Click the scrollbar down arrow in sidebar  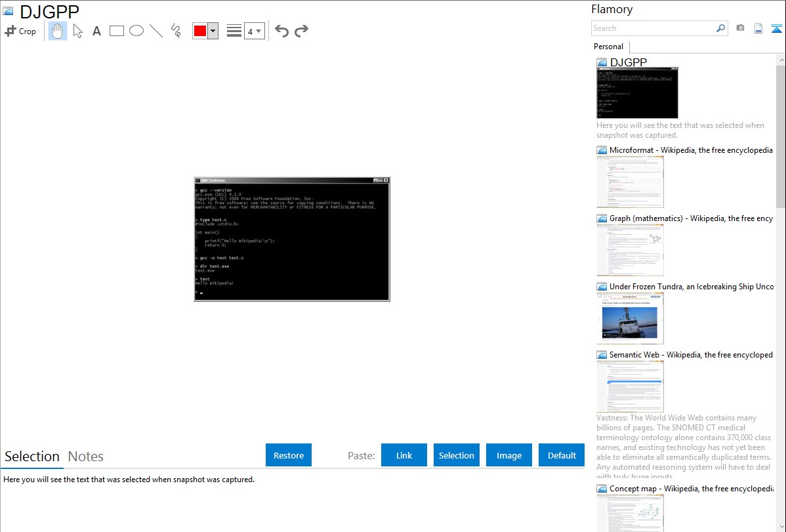781,527
